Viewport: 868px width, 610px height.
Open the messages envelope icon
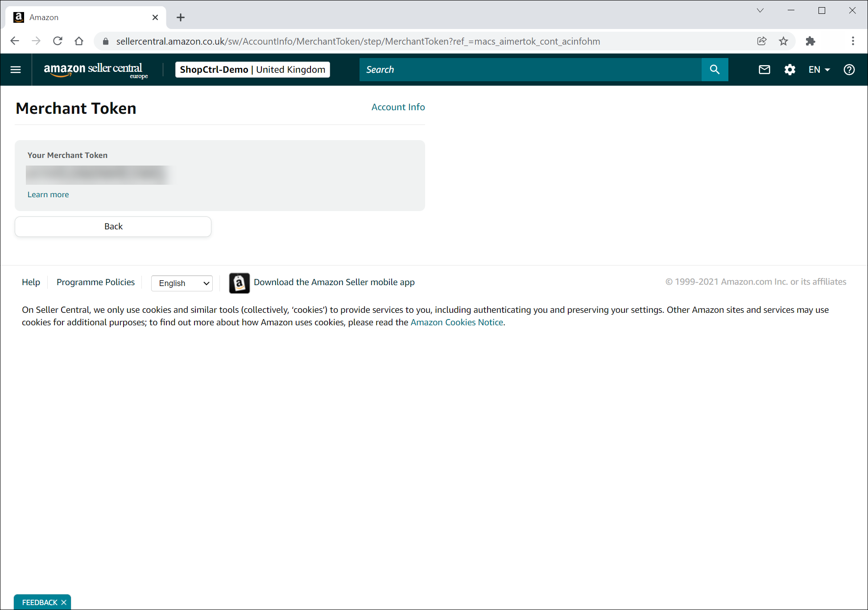[x=765, y=70]
